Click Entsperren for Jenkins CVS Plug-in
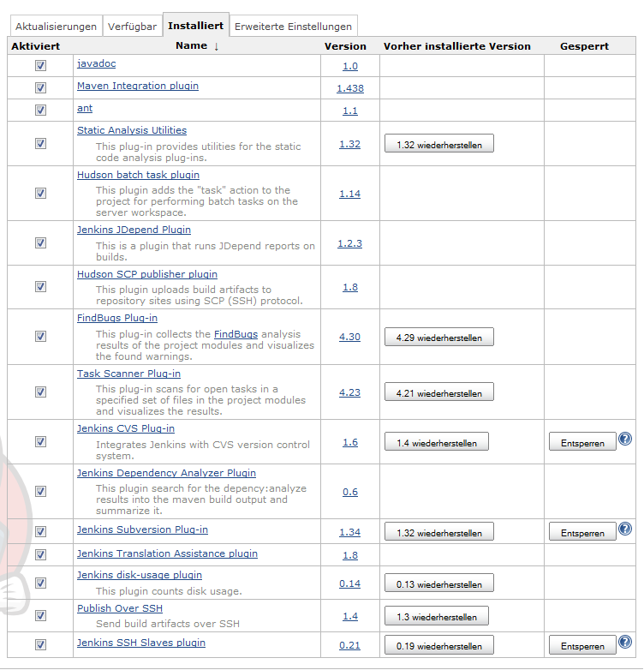 tap(582, 442)
